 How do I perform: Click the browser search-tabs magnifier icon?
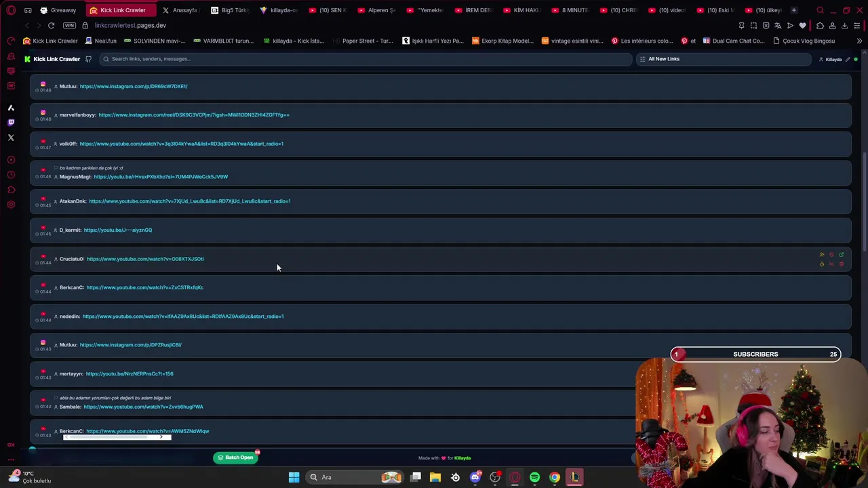[x=820, y=10]
